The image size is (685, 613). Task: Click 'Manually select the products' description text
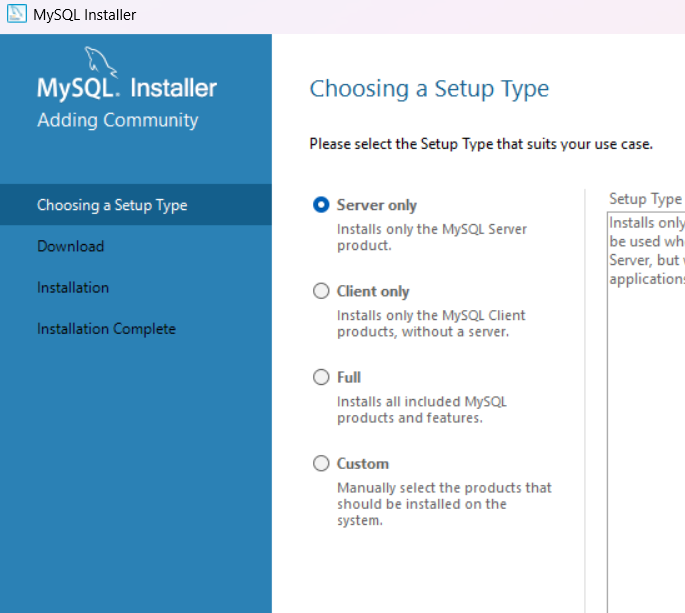(444, 504)
